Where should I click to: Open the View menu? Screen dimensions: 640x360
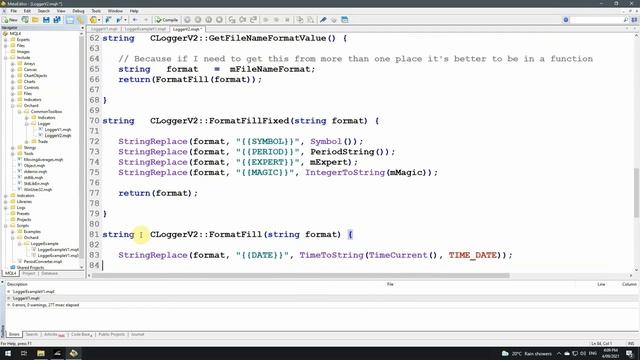(61, 11)
